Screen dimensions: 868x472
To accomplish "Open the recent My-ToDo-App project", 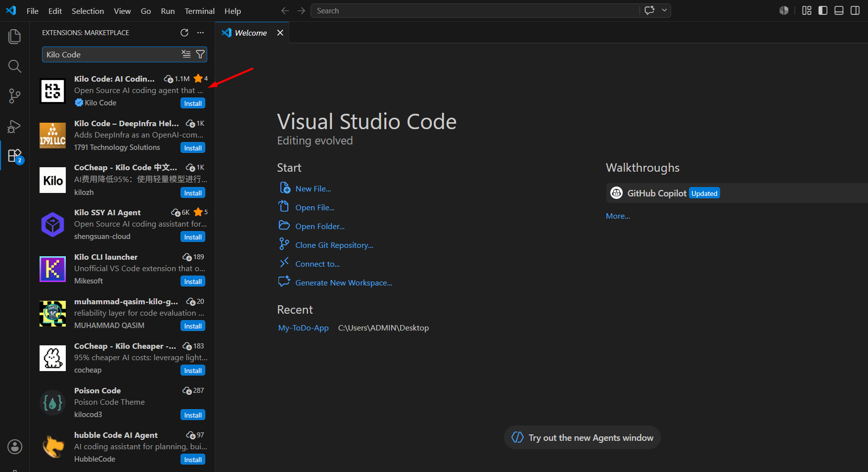I will coord(303,328).
